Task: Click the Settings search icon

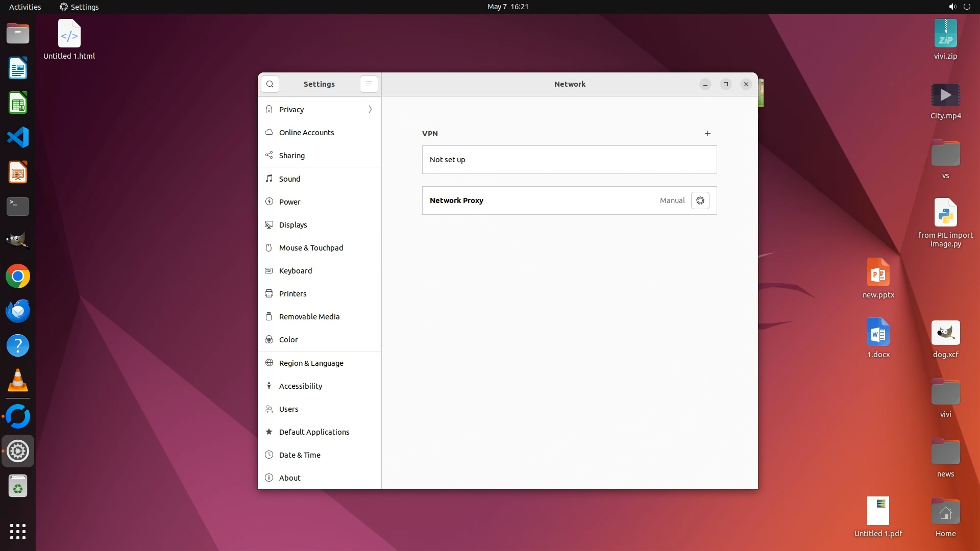Action: 270,84
